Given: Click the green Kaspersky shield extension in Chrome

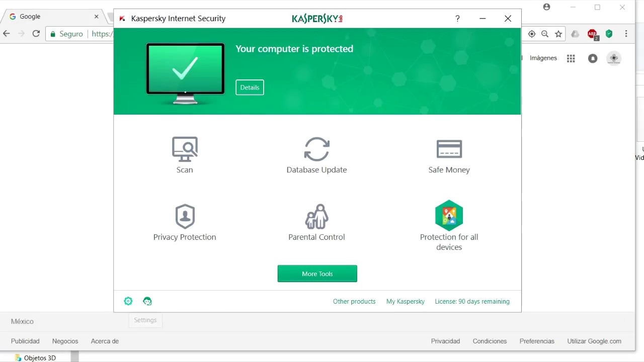Looking at the screenshot, I should (609, 34).
